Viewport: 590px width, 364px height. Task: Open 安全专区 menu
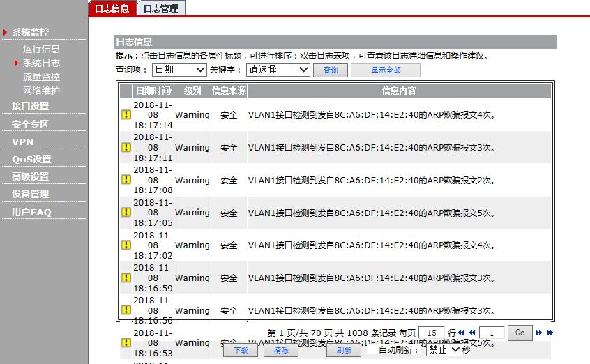[30, 124]
